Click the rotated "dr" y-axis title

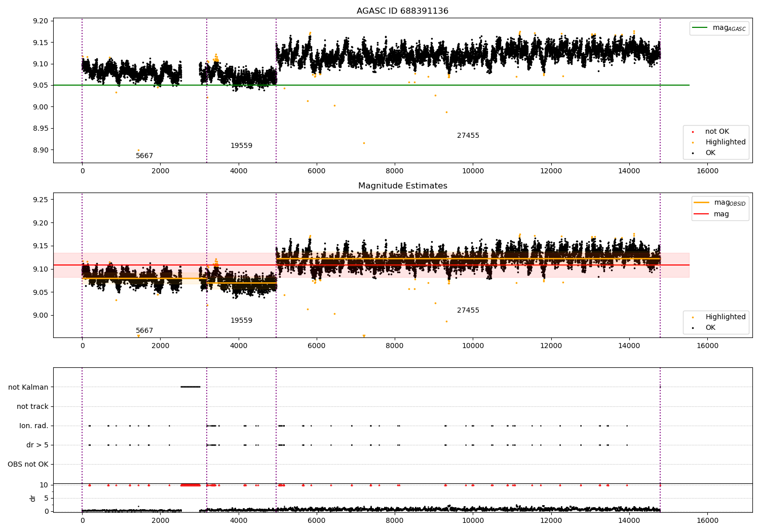(x=33, y=498)
